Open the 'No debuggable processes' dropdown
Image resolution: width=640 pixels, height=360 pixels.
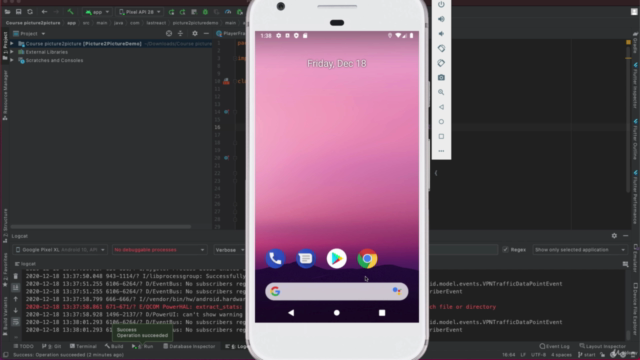click(159, 250)
